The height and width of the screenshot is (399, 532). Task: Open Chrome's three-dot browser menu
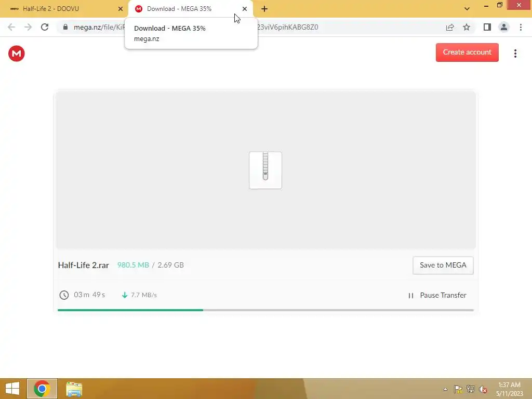pyautogui.click(x=521, y=27)
